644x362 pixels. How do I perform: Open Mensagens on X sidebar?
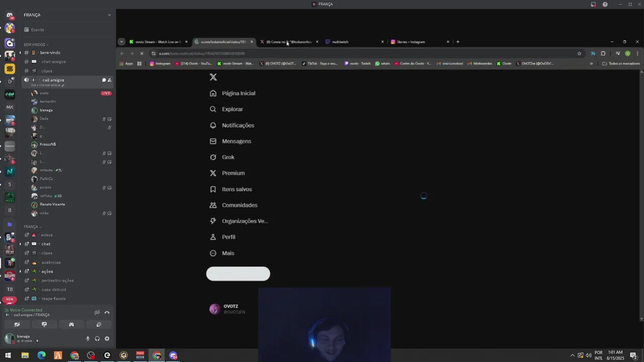click(230, 141)
